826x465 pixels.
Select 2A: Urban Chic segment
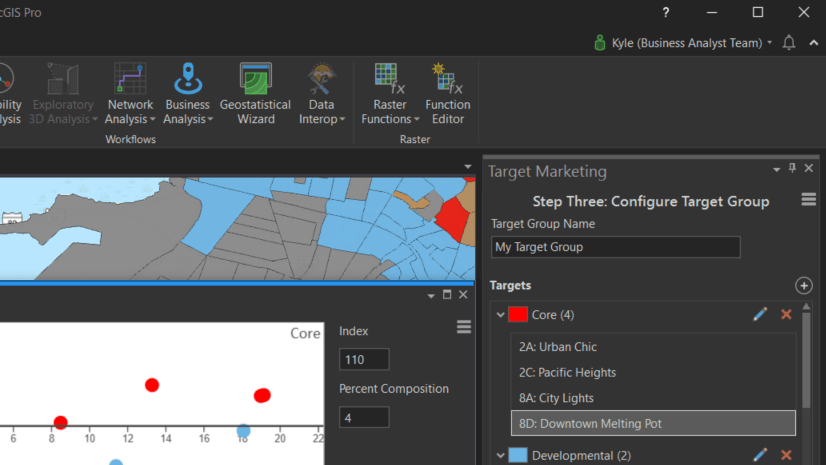pos(653,347)
